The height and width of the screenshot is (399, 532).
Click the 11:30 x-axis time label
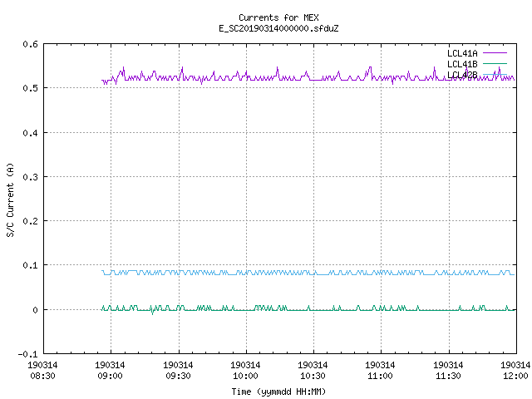point(448,376)
